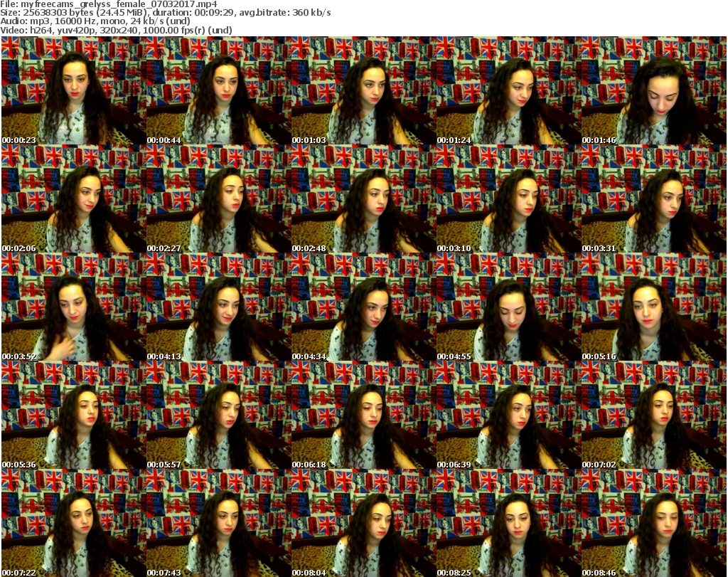Screen dimensions: 728x577
Task: Open the frame stamped 00:04:13
Action: (x=219, y=307)
